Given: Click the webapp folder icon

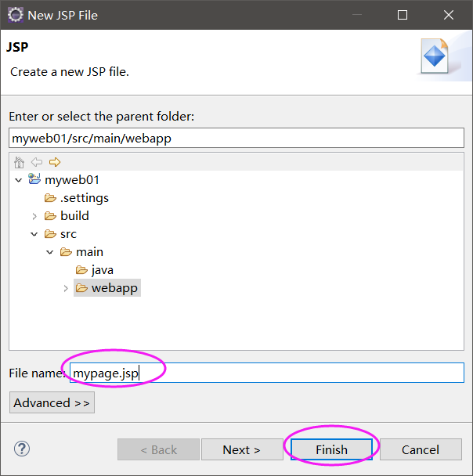Looking at the screenshot, I should [81, 288].
